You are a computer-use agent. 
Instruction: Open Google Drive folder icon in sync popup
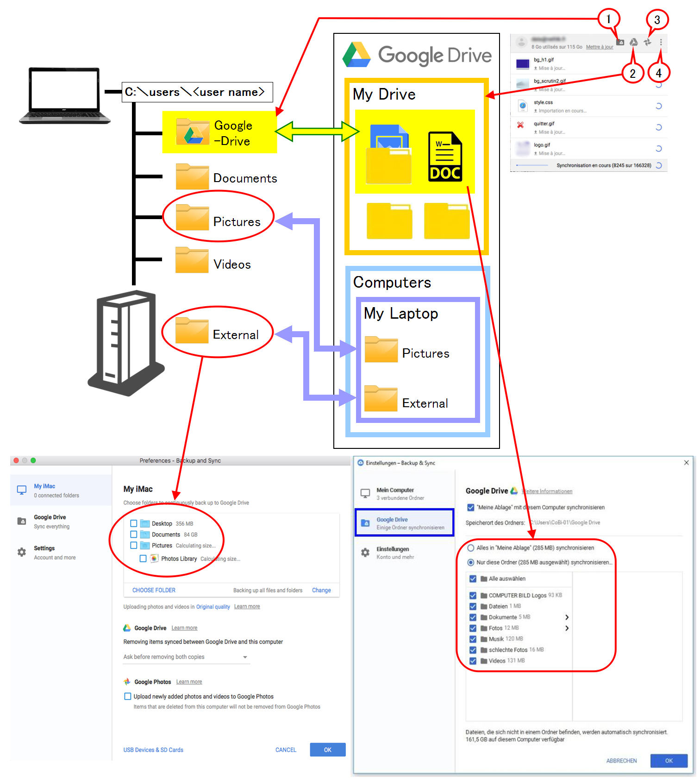(x=620, y=43)
